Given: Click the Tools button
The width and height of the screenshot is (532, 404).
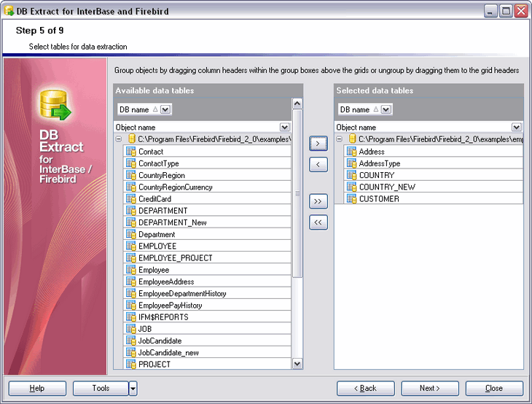Looking at the screenshot, I should point(101,389).
